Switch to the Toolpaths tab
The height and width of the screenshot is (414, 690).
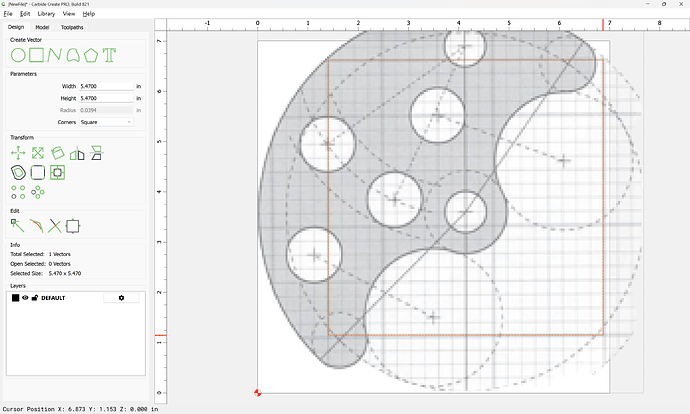click(72, 27)
